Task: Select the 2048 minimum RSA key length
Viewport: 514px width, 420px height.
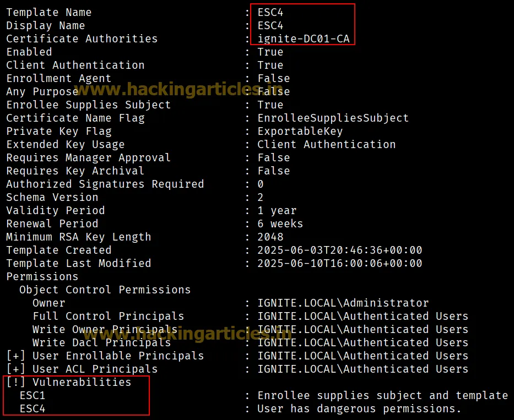Action: 270,237
